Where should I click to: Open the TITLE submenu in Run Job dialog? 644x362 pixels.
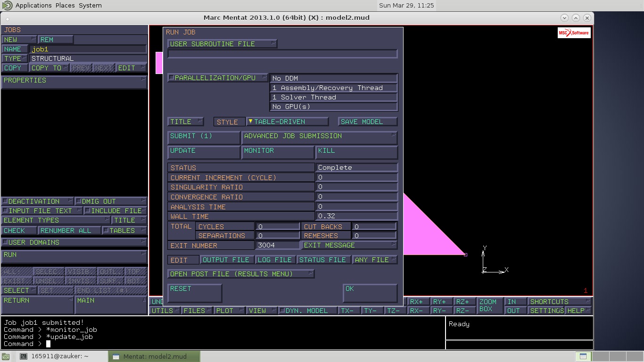pyautogui.click(x=186, y=122)
